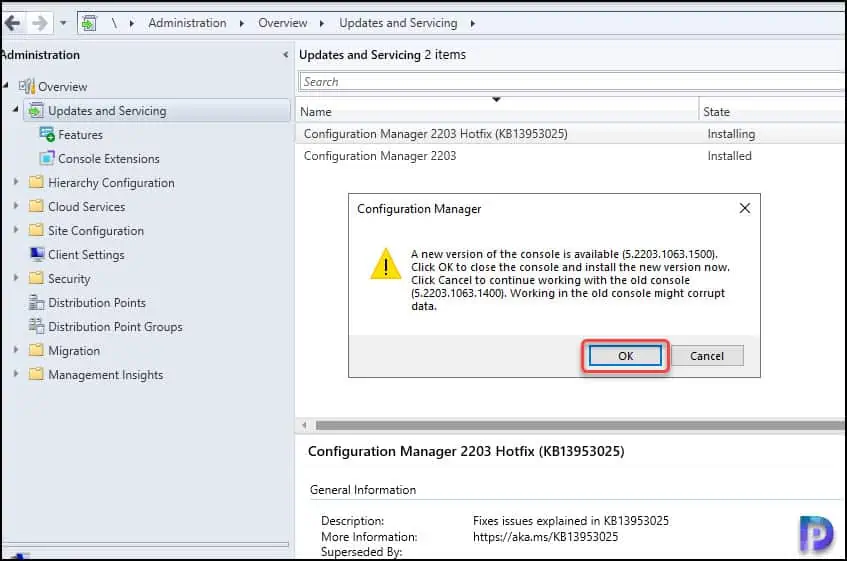
Task: Go back with the back arrow
Action: tap(12, 23)
